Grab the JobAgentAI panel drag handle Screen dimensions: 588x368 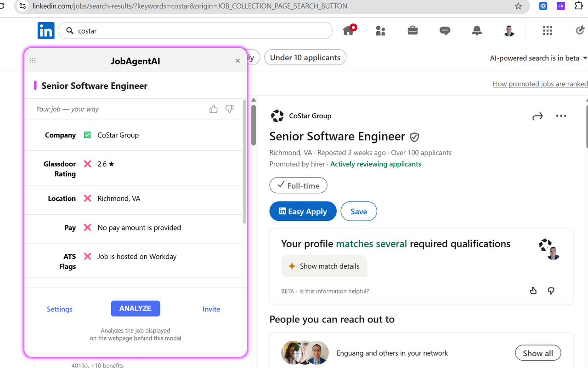pyautogui.click(x=33, y=61)
